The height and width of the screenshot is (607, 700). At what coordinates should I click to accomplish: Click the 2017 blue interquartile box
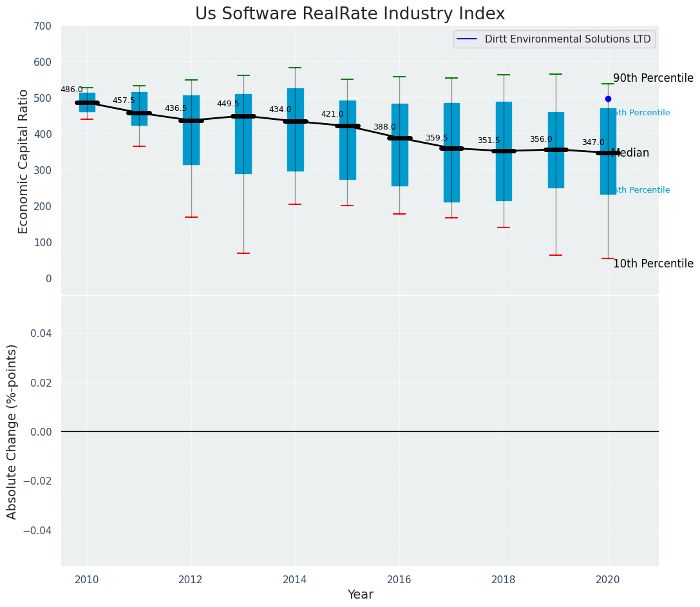(451, 153)
